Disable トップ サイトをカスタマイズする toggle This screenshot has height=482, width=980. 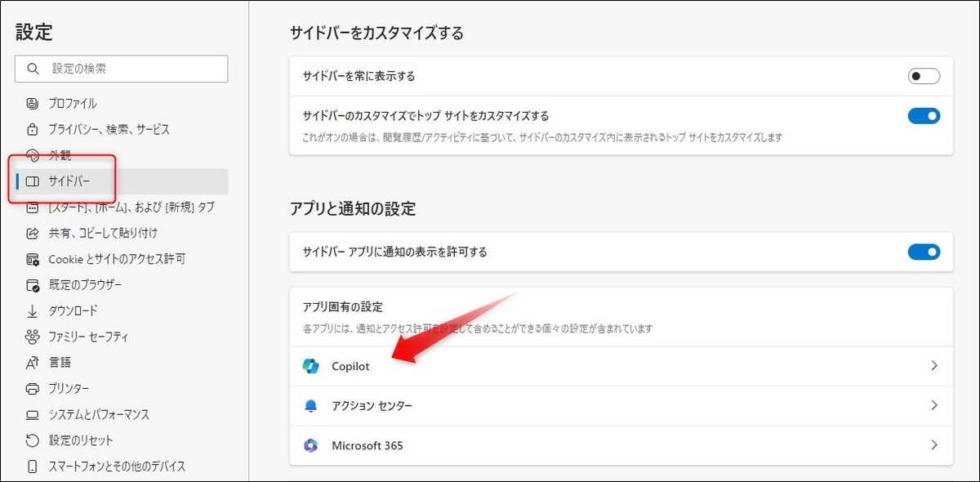point(924,116)
